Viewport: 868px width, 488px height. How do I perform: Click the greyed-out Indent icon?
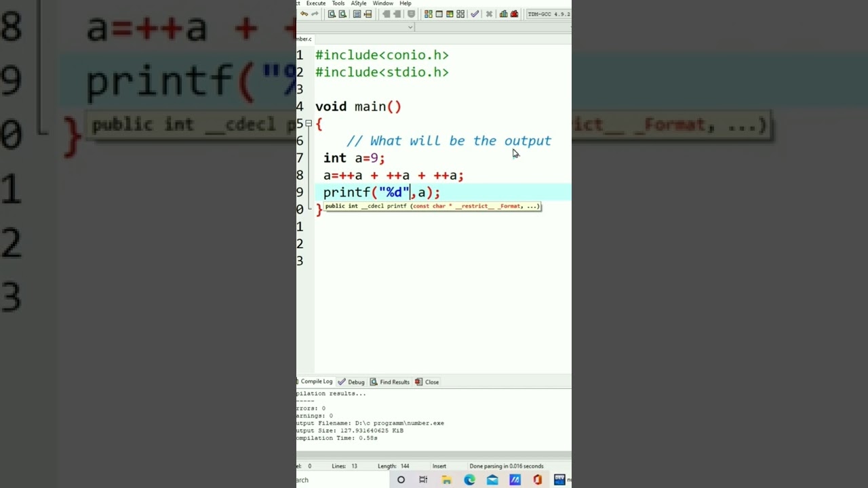click(387, 14)
